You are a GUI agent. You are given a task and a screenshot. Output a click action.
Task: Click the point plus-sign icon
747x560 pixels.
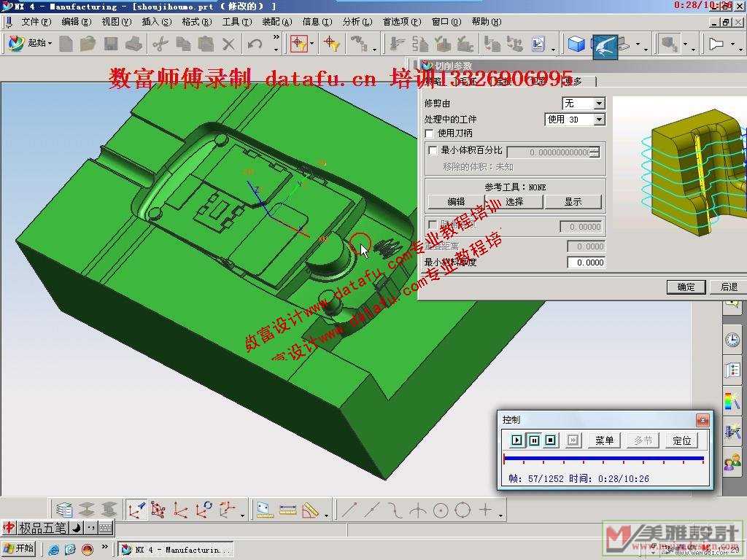click(485, 510)
